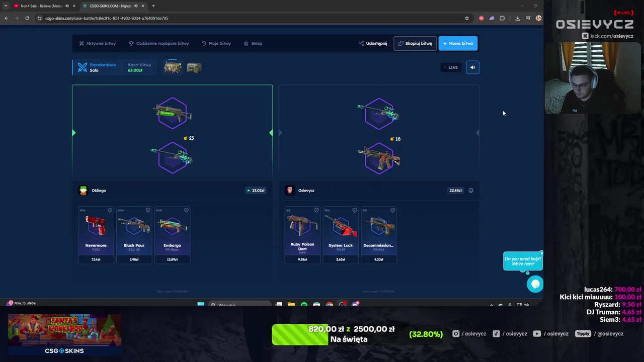Click the orange rifle in Osievycz's lower hexagon
644x362 pixels.
pyautogui.click(x=379, y=158)
